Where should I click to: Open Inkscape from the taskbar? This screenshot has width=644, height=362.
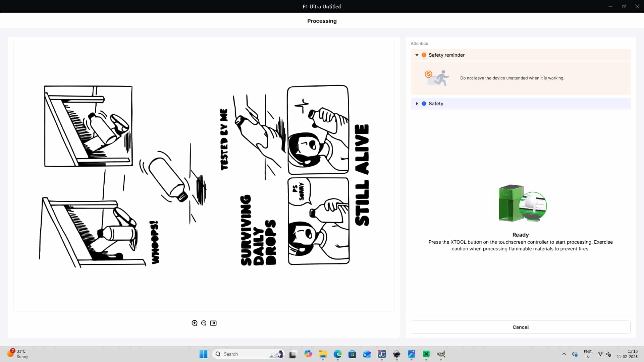coord(397,354)
